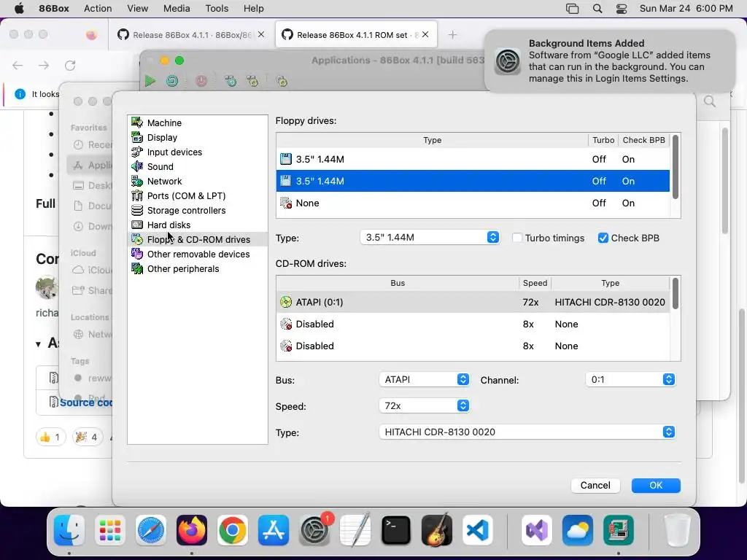Click the reset icon in 86Box toolbar
Image resolution: width=747 pixels, height=560 pixels.
coord(172,81)
